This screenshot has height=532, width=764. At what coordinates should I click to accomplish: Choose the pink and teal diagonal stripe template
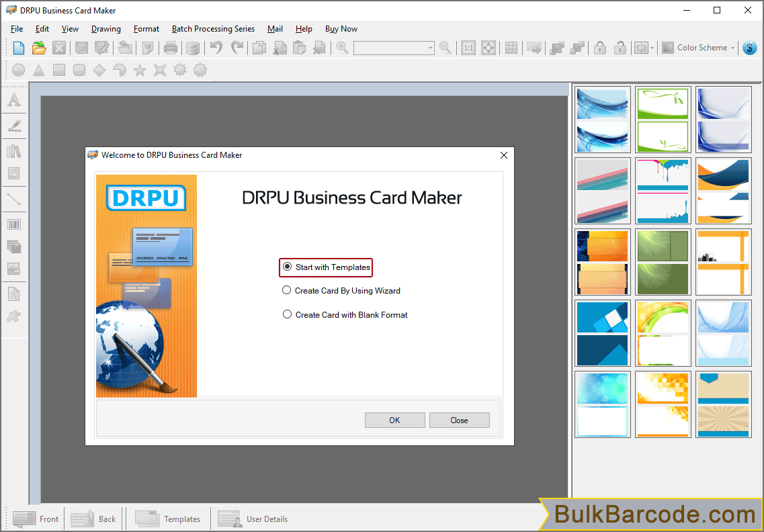[x=603, y=191]
